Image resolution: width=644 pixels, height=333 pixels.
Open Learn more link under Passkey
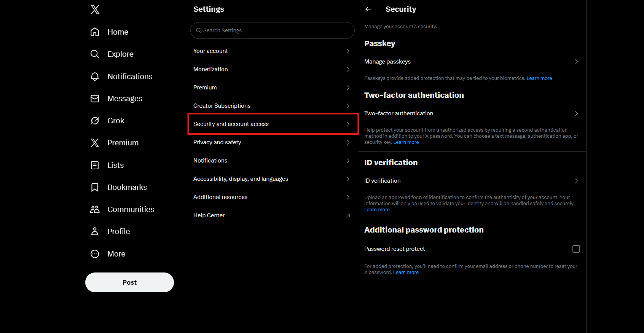(539, 78)
